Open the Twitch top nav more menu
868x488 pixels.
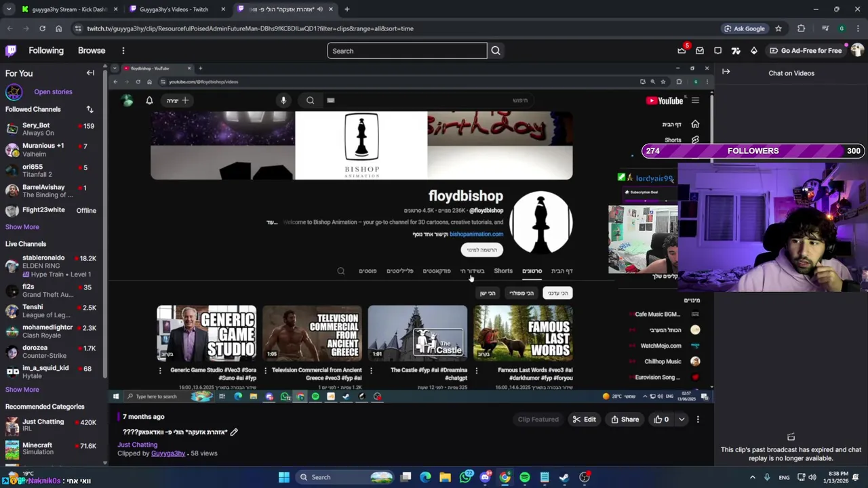click(123, 51)
